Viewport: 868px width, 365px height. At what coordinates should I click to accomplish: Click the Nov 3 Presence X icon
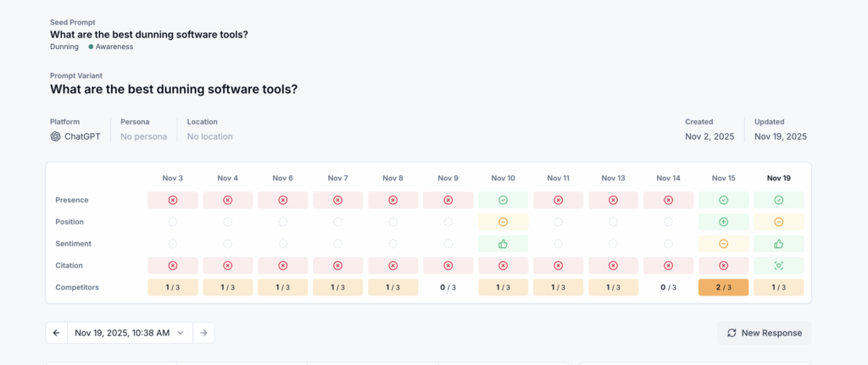(172, 200)
